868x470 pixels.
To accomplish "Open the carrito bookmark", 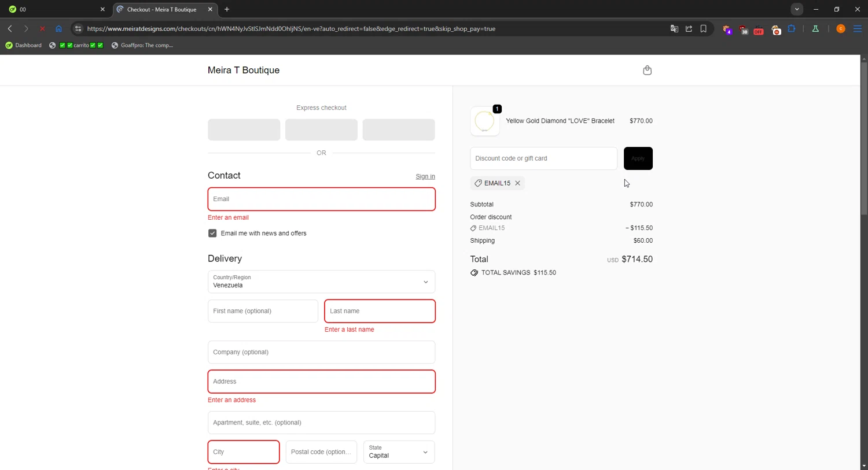I will [x=77, y=45].
